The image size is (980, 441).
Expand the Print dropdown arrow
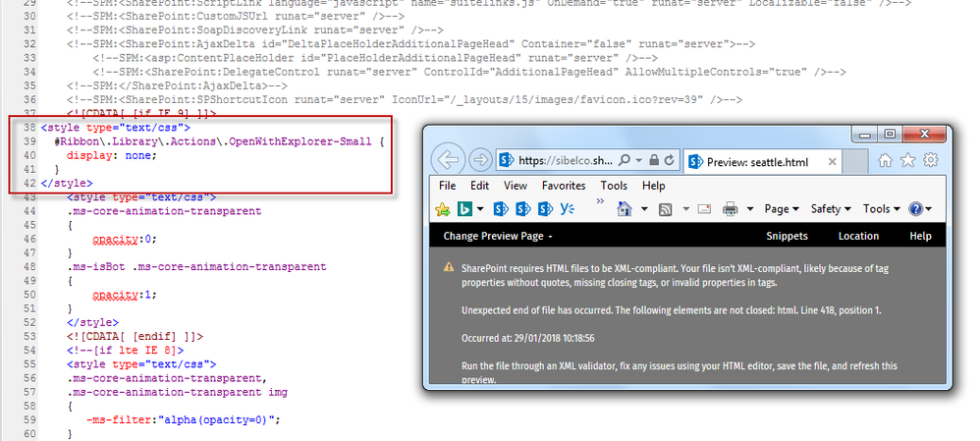coord(750,209)
